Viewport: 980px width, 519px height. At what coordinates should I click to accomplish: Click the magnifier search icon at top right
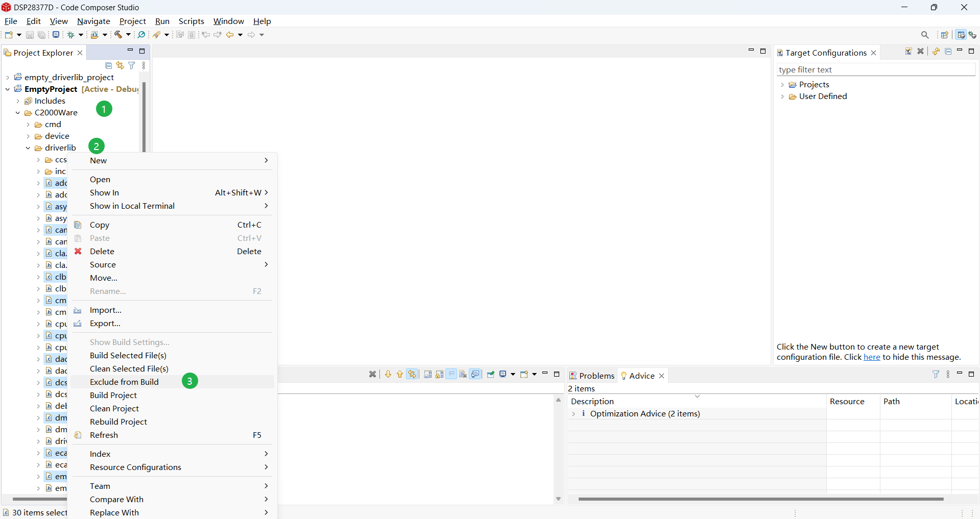924,35
